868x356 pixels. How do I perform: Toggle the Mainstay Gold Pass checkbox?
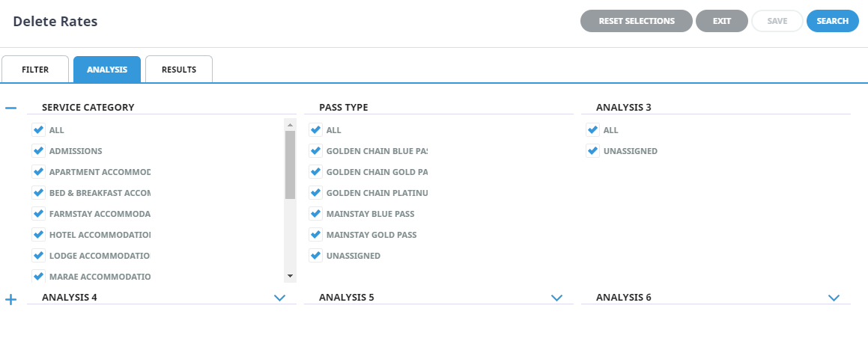point(315,235)
